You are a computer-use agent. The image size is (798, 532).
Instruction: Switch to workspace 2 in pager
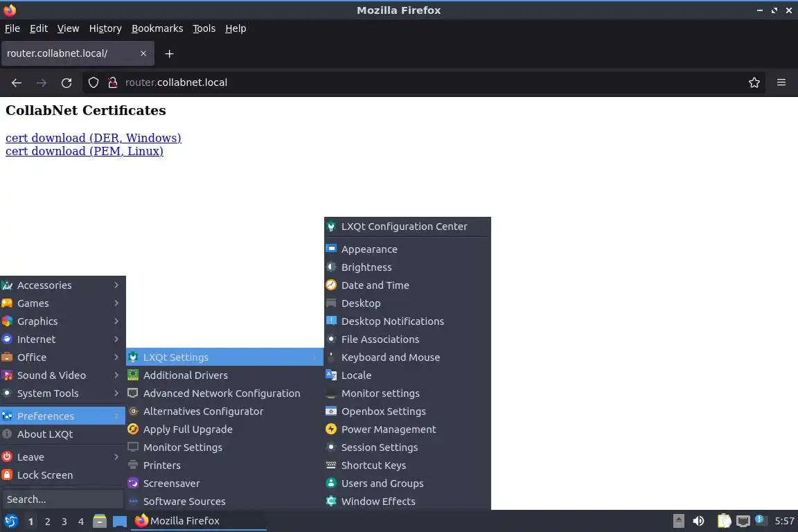[47, 522]
